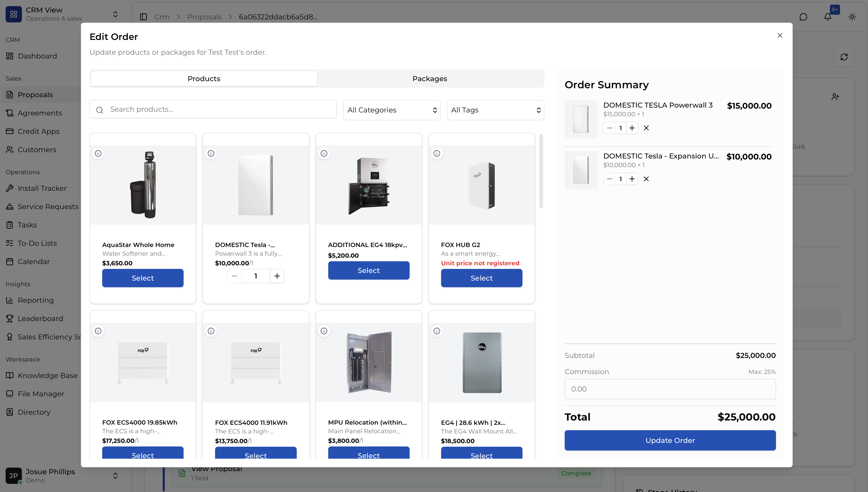Screen dimensions: 868x492
Task: Click Crm breadcrumb link
Action: [162, 17]
